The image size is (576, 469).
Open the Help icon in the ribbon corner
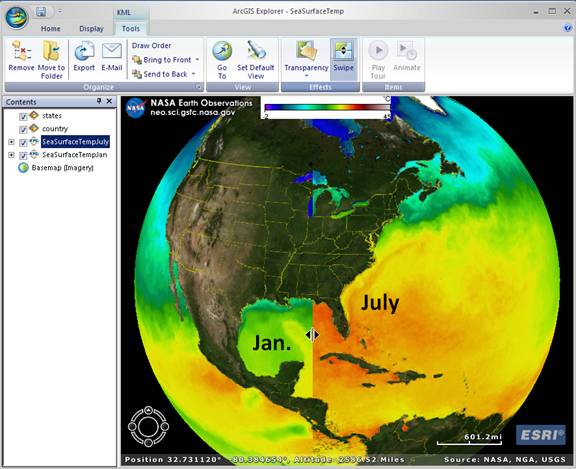click(568, 28)
